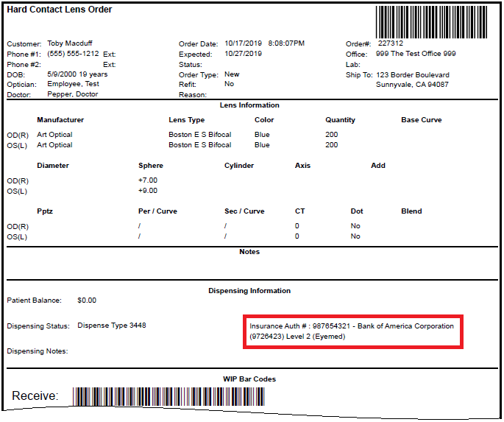
Task: Click the Add column header
Action: (x=378, y=165)
